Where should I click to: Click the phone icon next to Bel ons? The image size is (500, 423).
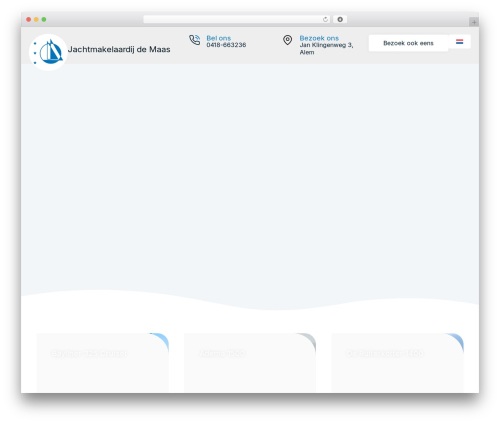[195, 40]
